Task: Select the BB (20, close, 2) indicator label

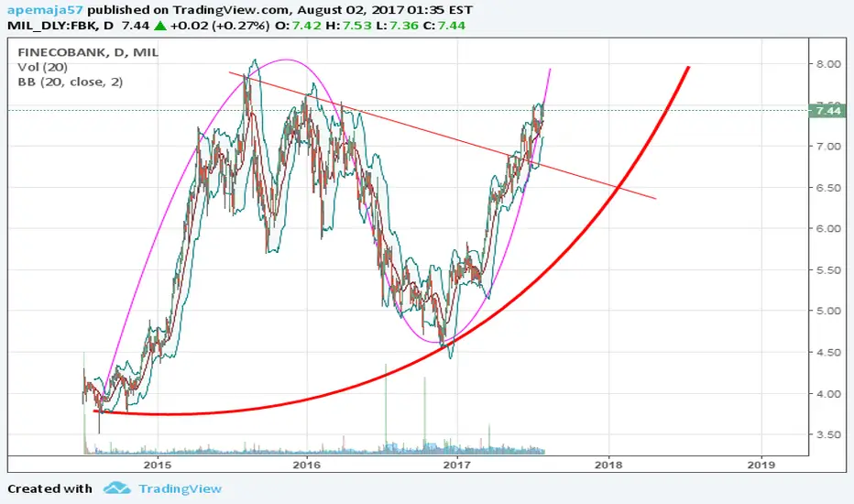Action: pyautogui.click(x=71, y=82)
